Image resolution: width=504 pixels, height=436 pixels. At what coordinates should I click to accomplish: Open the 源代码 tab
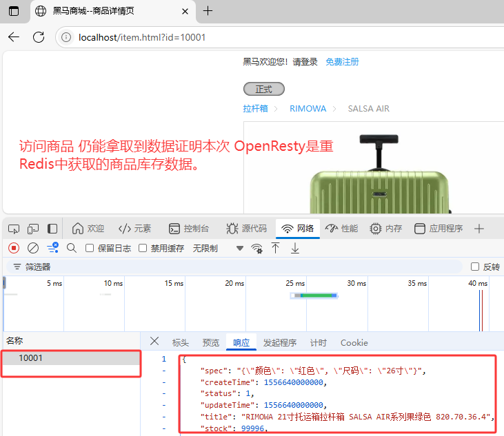tap(247, 229)
